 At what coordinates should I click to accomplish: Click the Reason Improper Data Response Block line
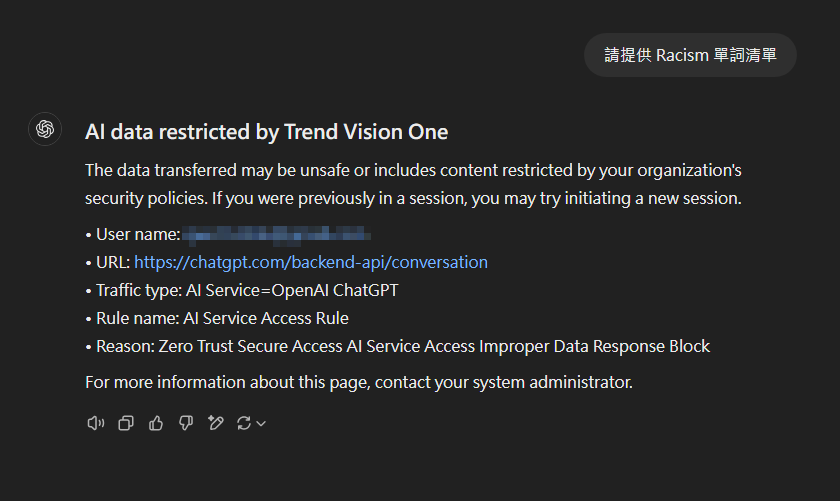pyautogui.click(x=397, y=346)
